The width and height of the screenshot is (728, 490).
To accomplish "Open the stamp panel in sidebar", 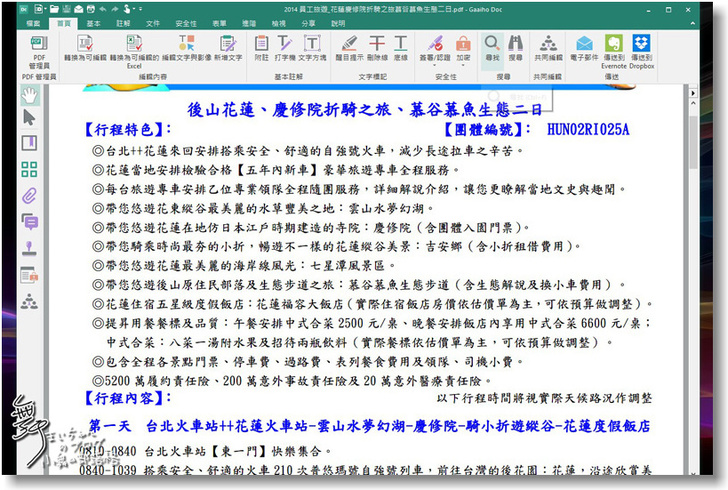I will (x=30, y=248).
